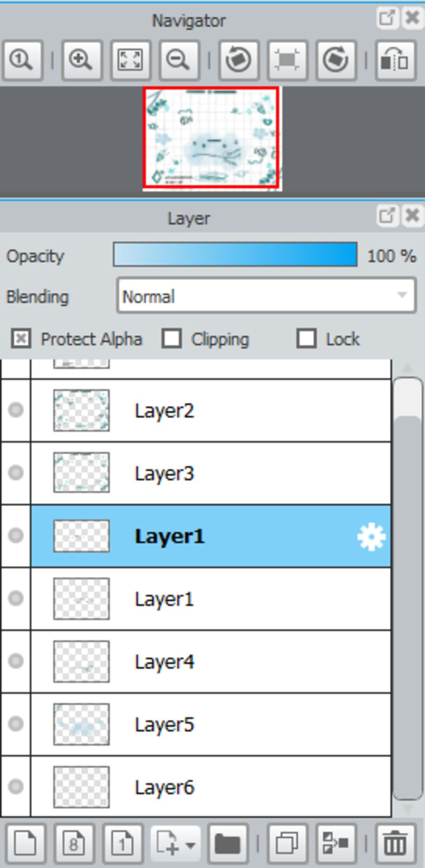Open the Blending mode dropdown
The width and height of the screenshot is (425, 868).
pyautogui.click(x=266, y=296)
